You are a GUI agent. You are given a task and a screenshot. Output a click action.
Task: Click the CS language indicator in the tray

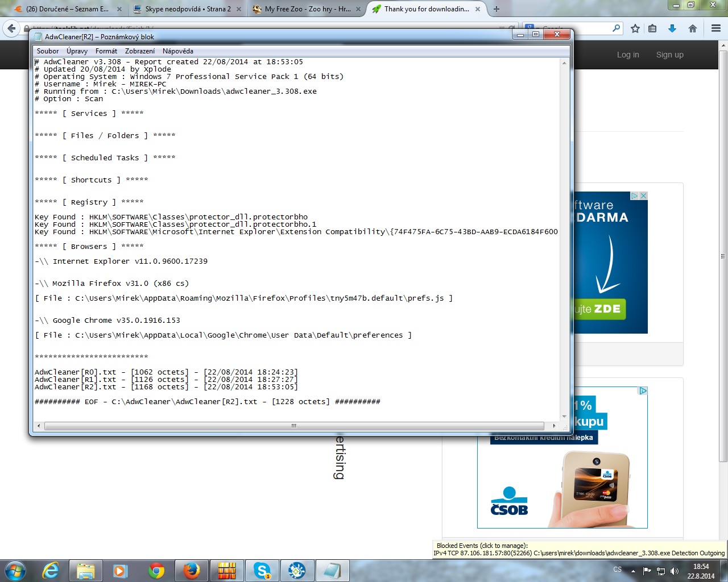tap(618, 569)
